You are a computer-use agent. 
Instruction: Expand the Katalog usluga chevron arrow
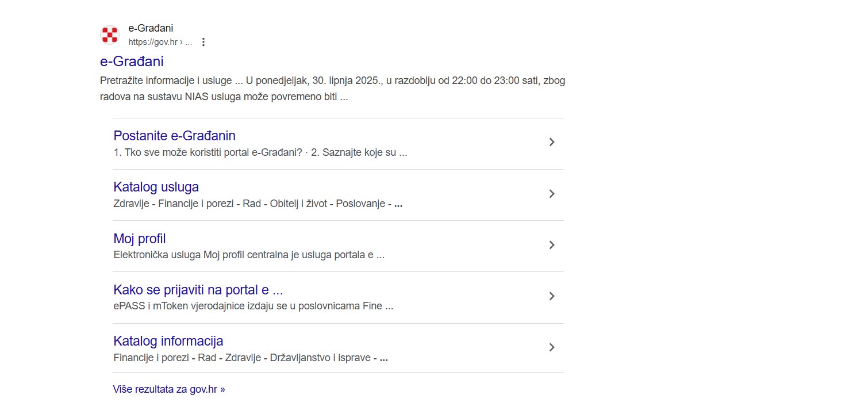click(x=552, y=194)
